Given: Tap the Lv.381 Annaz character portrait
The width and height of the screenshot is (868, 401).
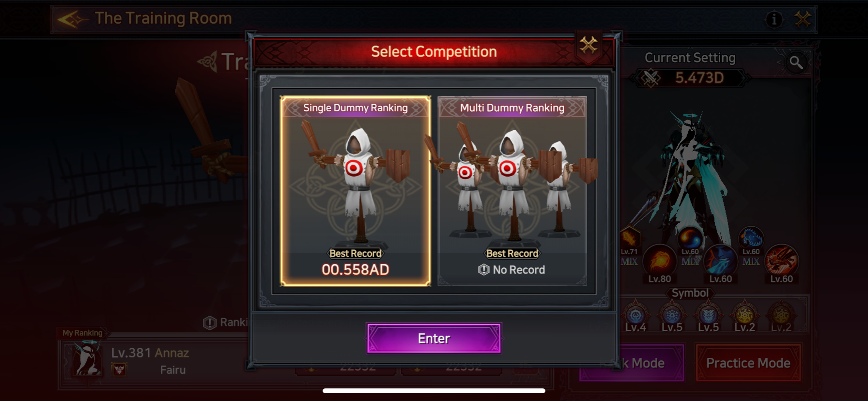Looking at the screenshot, I should (x=88, y=359).
